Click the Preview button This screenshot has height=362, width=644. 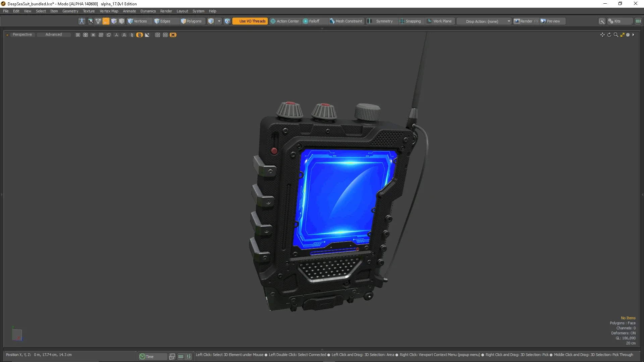(x=552, y=21)
